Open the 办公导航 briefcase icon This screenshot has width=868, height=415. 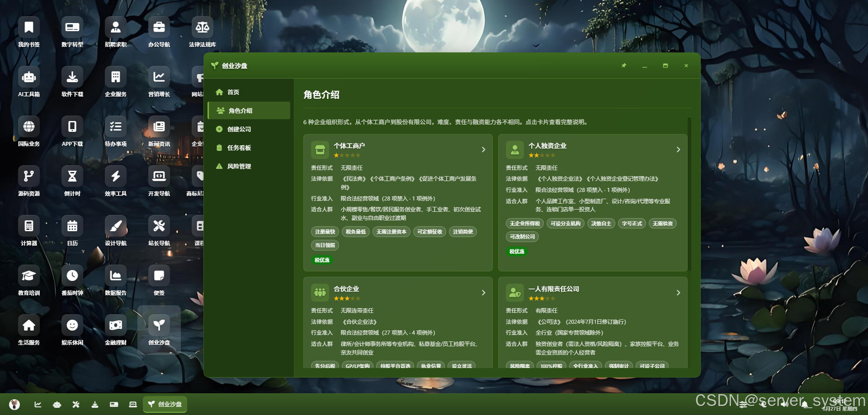point(159,32)
